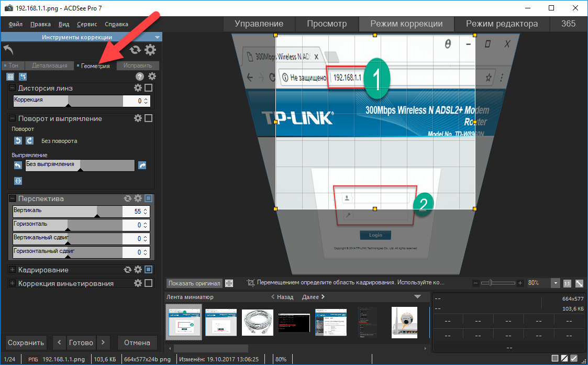
Task: Click the help question mark icon
Action: tap(140, 76)
